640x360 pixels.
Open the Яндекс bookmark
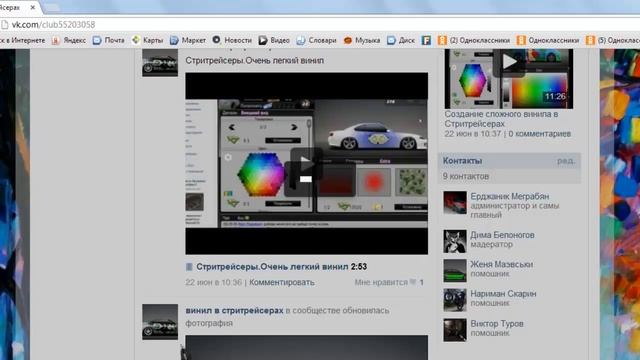pos(69,40)
